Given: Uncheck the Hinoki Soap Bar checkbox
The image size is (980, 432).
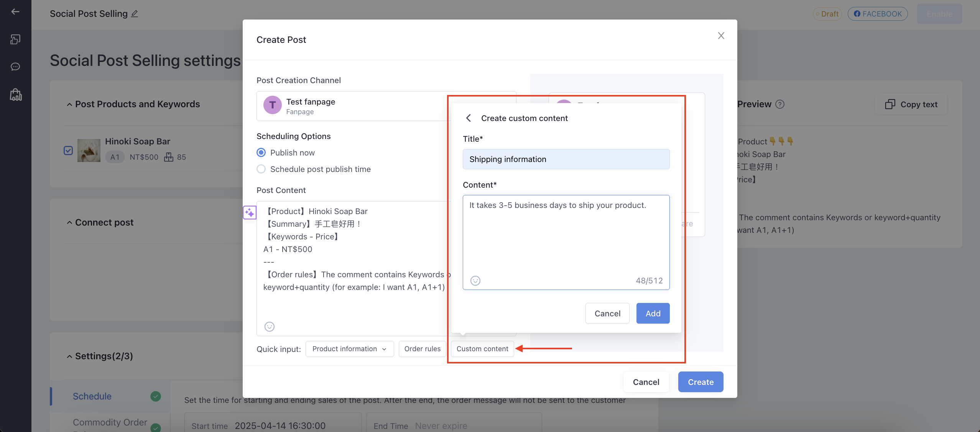Looking at the screenshot, I should [x=68, y=151].
